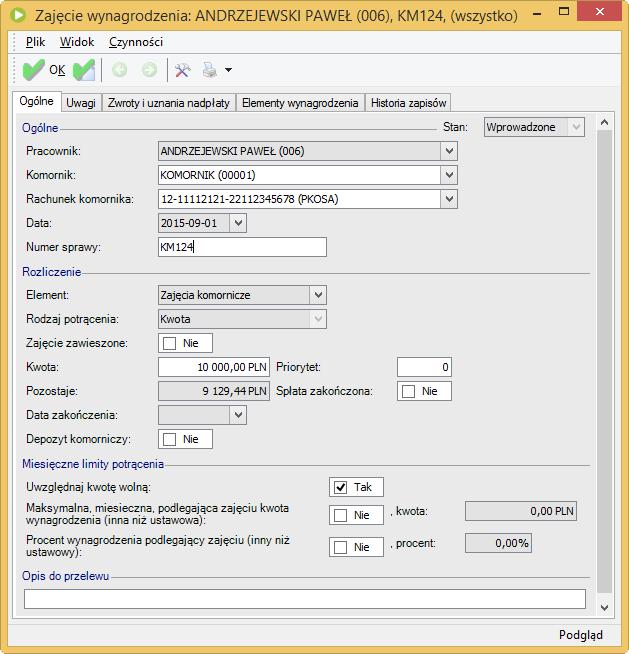Open the Data zakończenia date picker

pyautogui.click(x=238, y=415)
